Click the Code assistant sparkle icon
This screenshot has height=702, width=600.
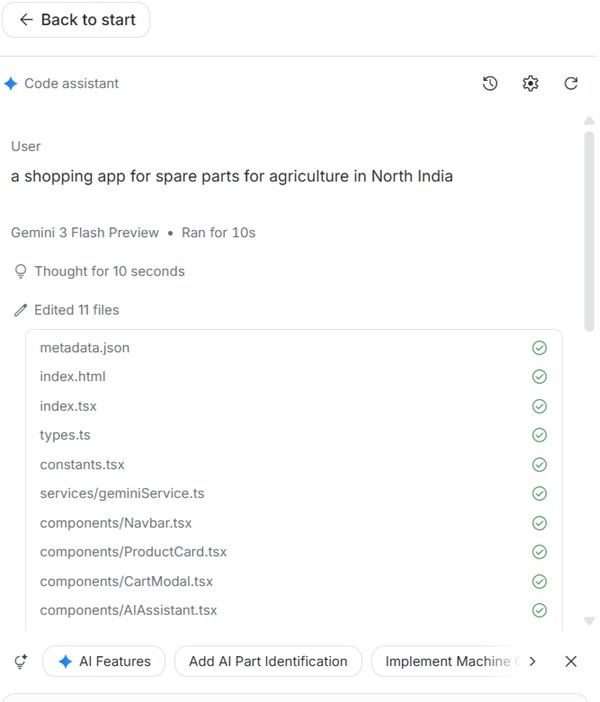(x=11, y=84)
